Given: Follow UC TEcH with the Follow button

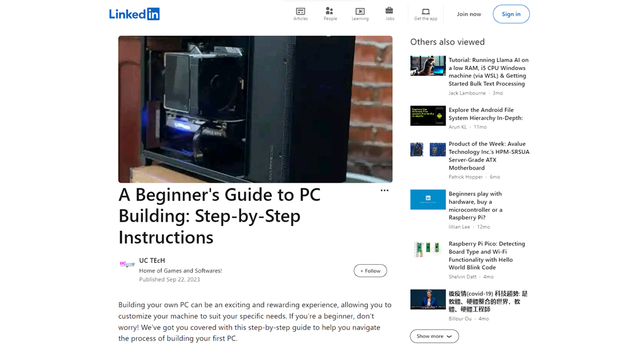Looking at the screenshot, I should point(370,271).
